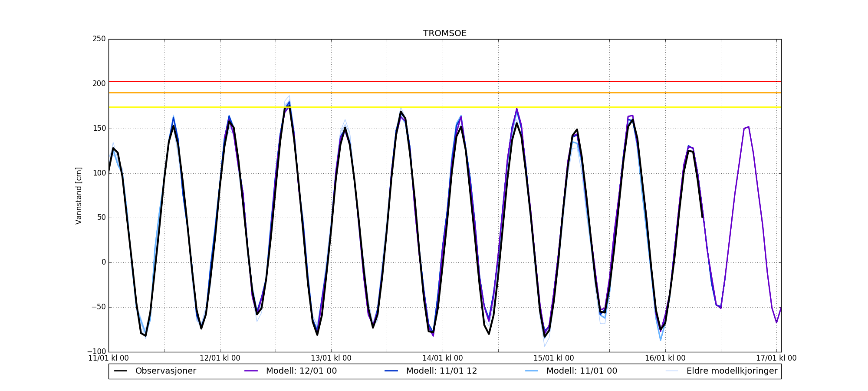
Task: Click the yellow horizontal threshold line
Action: 445,107
